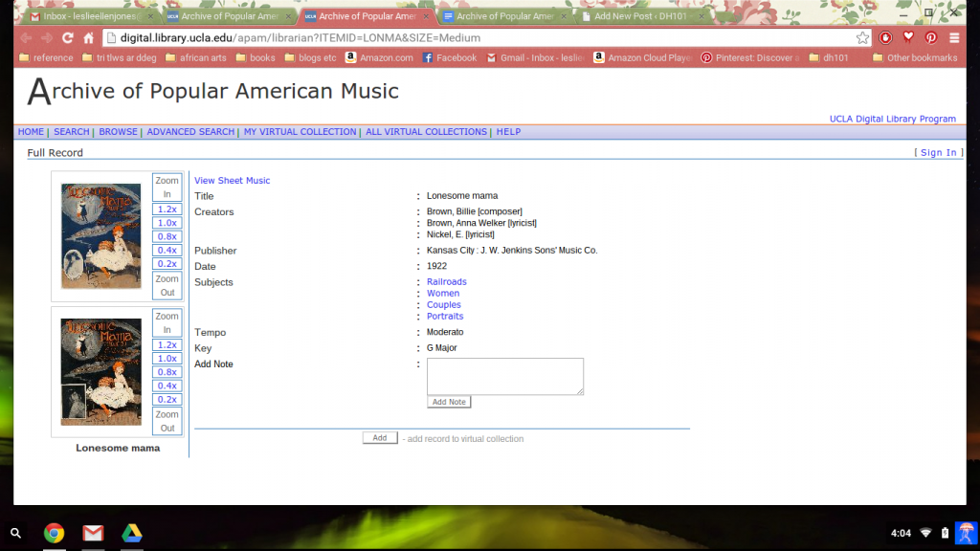
Task: Select the Lonesome Mama cover thumbnail
Action: [x=100, y=234]
